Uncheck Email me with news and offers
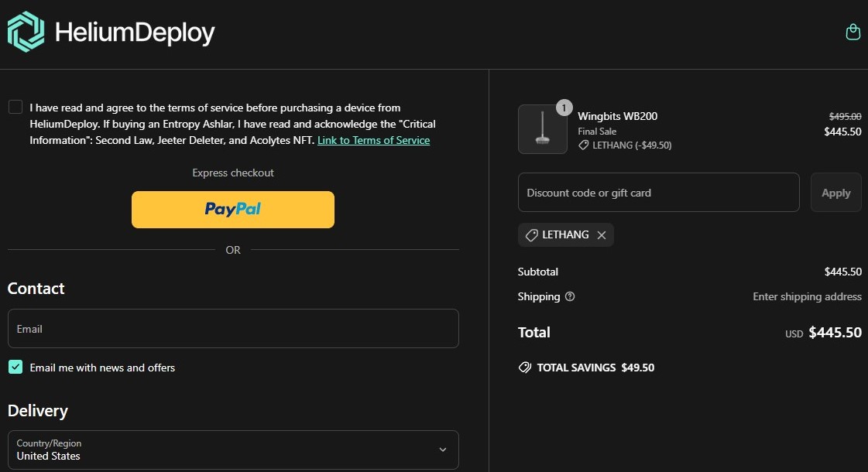Screen dimensions: 868x472 pos(15,367)
